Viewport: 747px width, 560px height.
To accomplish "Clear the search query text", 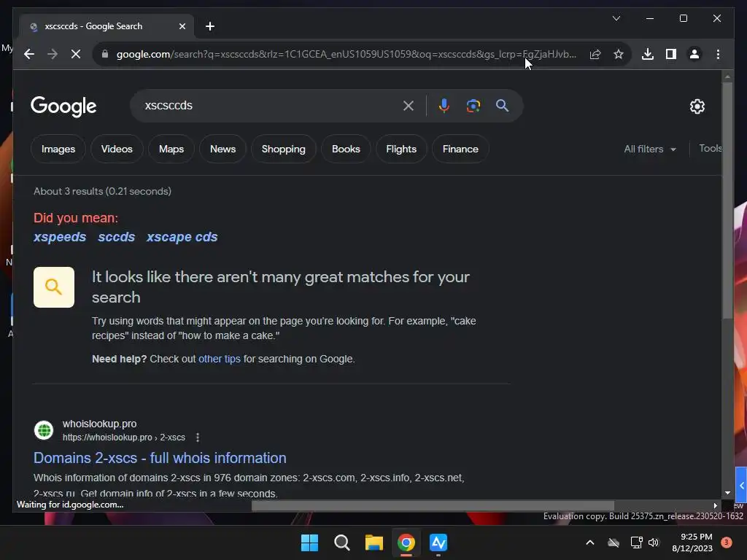I will click(x=409, y=106).
